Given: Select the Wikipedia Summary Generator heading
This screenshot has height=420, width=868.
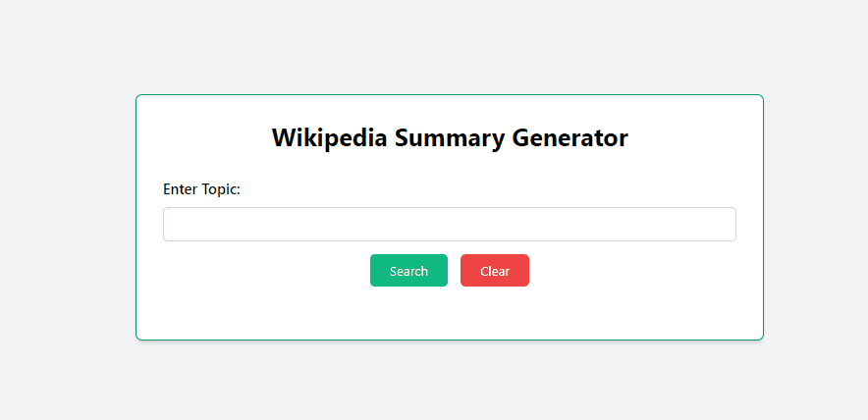Looking at the screenshot, I should point(450,137).
